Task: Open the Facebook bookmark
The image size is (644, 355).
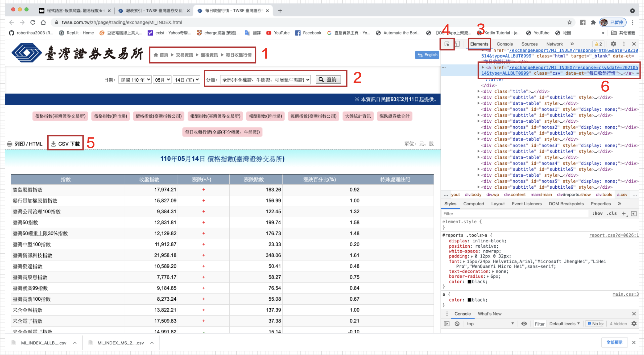Action: pos(309,33)
